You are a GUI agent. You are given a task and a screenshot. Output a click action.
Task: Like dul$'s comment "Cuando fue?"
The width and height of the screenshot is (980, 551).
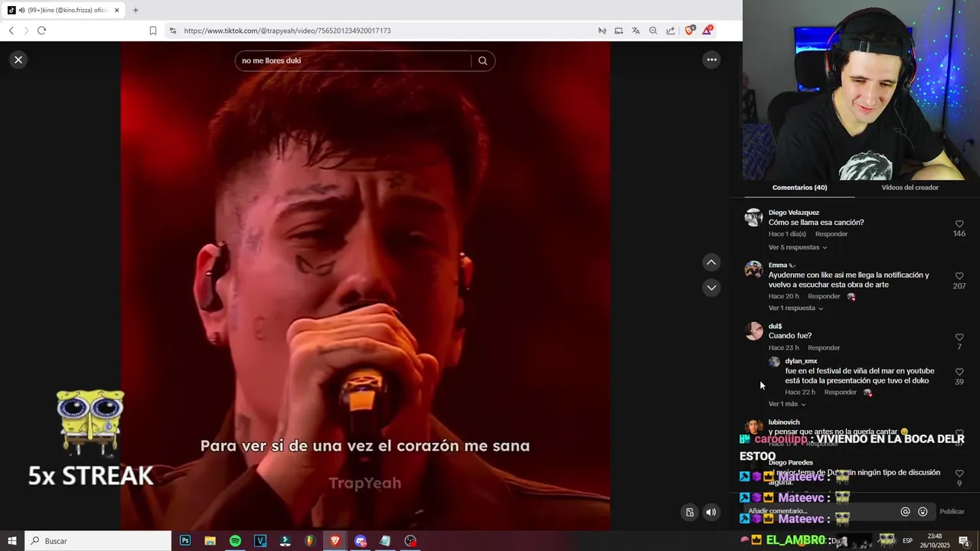[959, 337]
